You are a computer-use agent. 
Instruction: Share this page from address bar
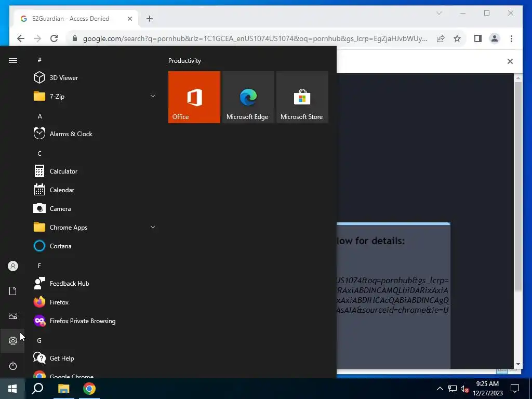[x=441, y=38]
